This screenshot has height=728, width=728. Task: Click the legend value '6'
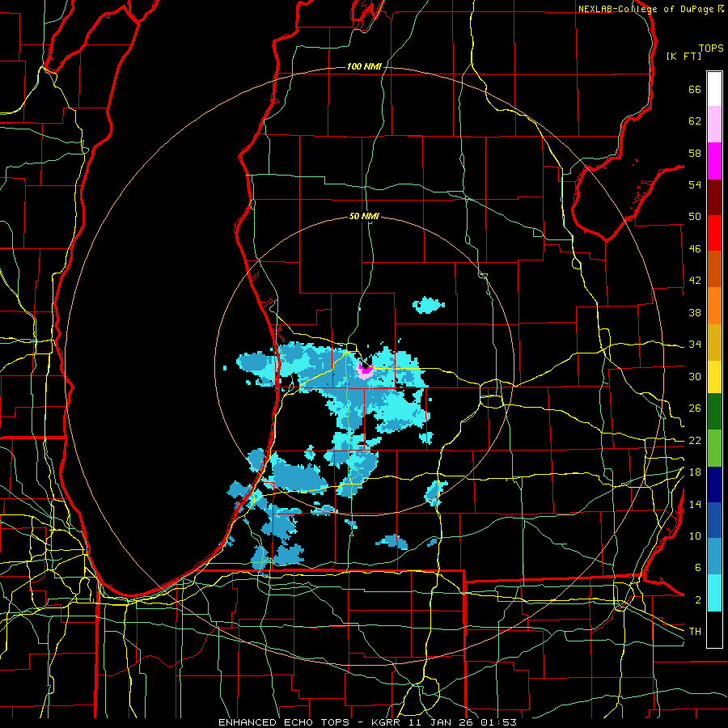click(697, 568)
